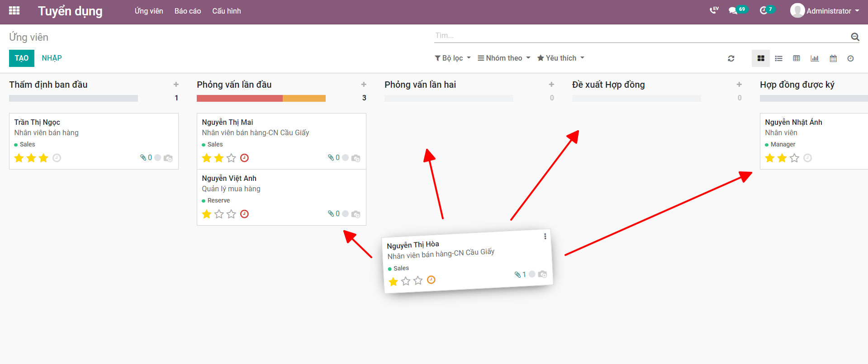Click Thẩm định ban đầu progress bar
This screenshot has height=364, width=868.
point(73,98)
